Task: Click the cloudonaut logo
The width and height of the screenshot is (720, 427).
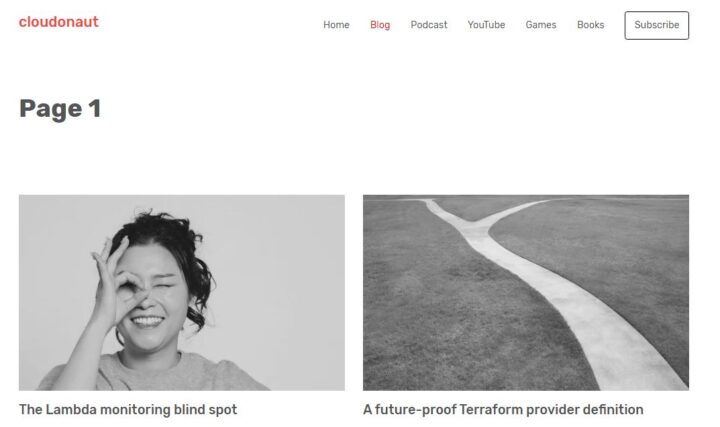Action: (58, 22)
